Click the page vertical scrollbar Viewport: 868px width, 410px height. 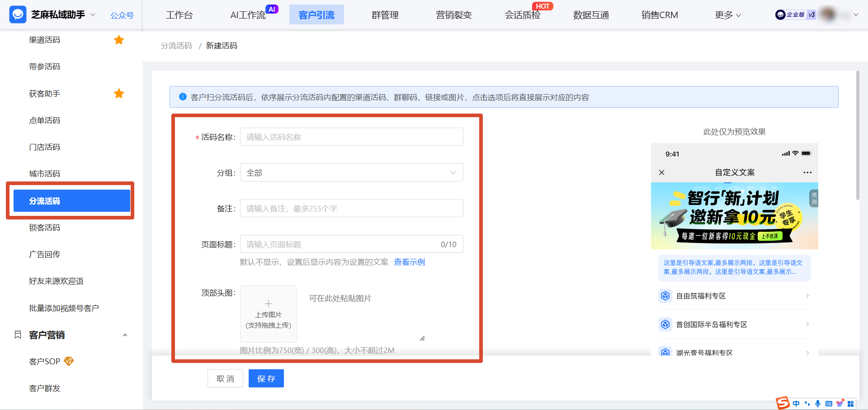click(x=858, y=135)
